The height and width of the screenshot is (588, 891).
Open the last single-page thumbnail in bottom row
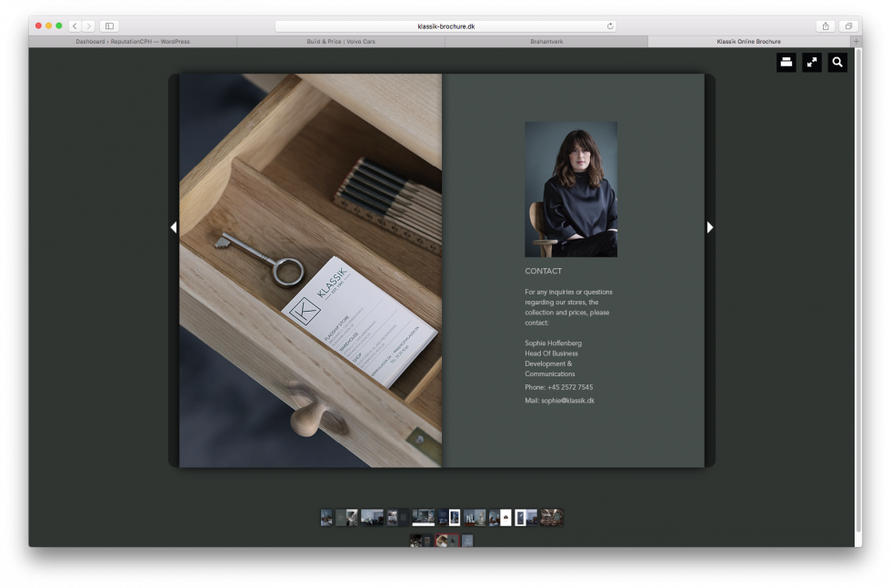(467, 540)
